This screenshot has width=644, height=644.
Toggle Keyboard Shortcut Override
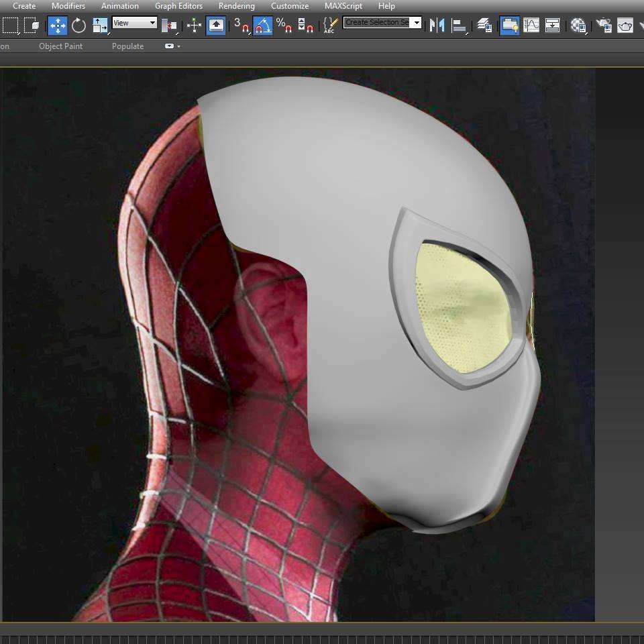pyautogui.click(x=215, y=25)
